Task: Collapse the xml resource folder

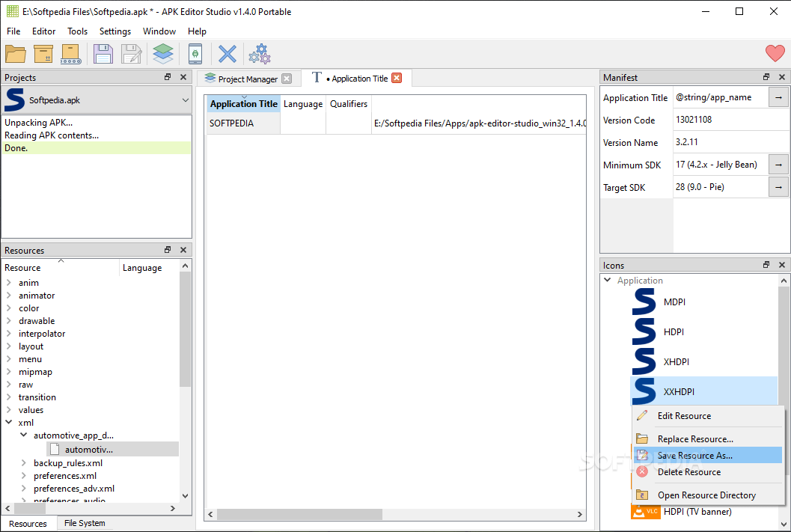Action: pos(8,423)
